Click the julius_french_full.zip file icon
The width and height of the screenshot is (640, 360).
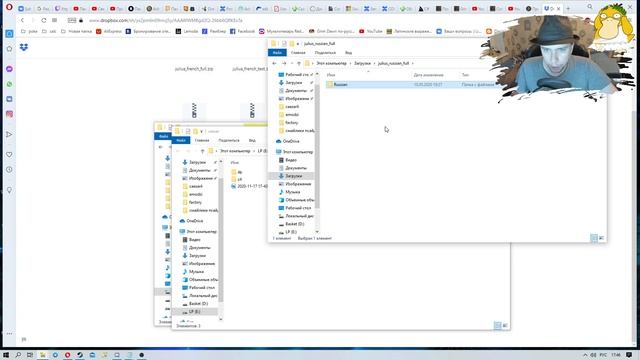tap(194, 111)
